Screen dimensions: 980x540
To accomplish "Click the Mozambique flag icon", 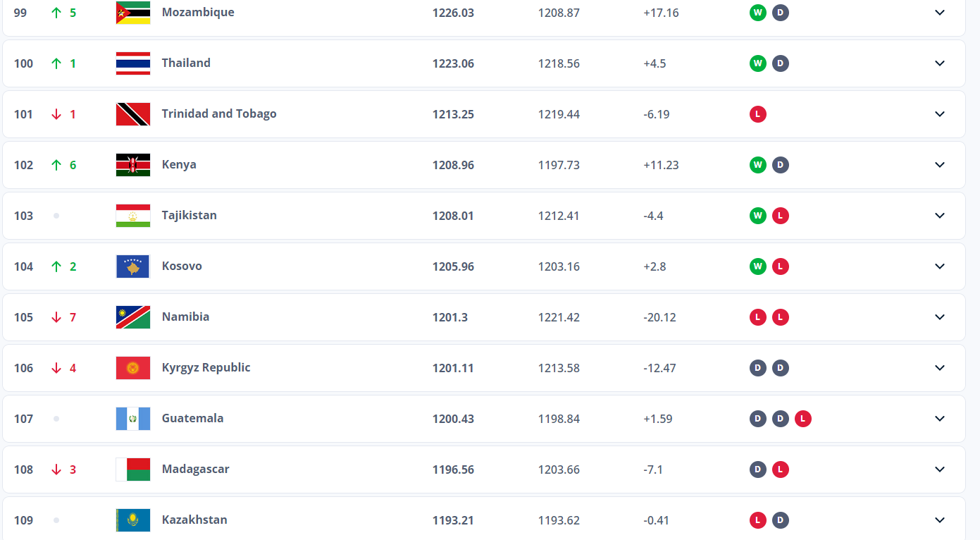I will 132,13.
